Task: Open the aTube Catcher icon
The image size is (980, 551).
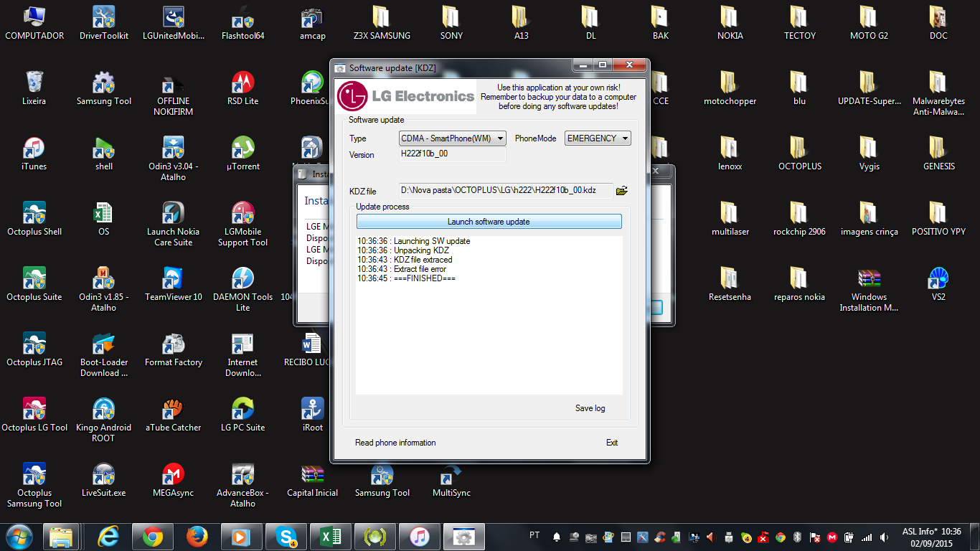Action: click(173, 415)
